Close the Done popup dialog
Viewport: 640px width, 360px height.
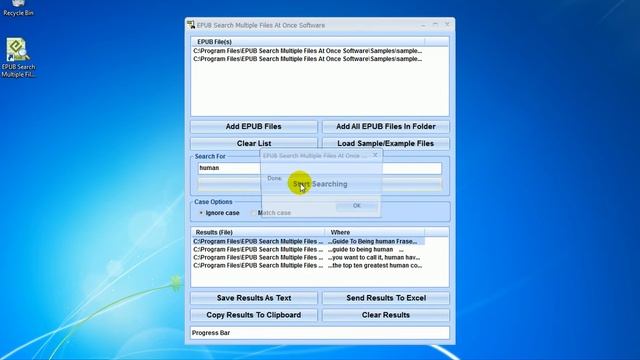pos(375,155)
